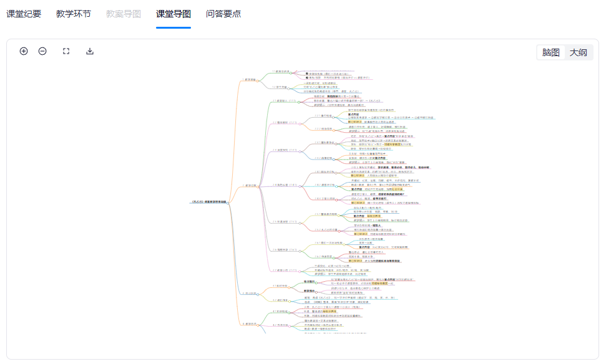Select the greyed 教案导图 tab
The width and height of the screenshot is (606, 364).
pos(123,14)
